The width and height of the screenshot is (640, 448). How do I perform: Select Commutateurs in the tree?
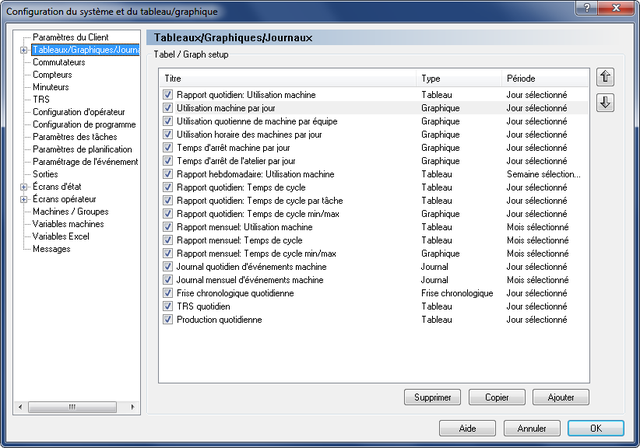[x=59, y=62]
